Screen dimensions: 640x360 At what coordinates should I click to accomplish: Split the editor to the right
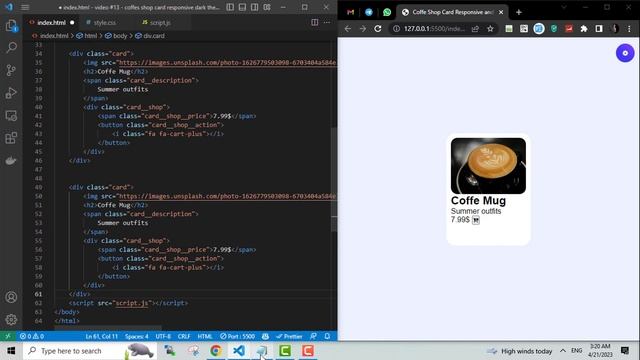pyautogui.click(x=315, y=22)
